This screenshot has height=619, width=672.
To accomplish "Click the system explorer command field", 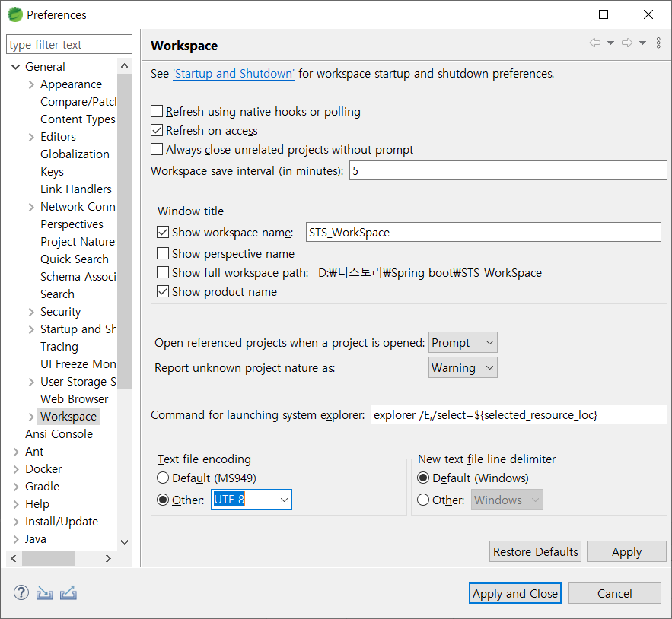I will pos(518,414).
